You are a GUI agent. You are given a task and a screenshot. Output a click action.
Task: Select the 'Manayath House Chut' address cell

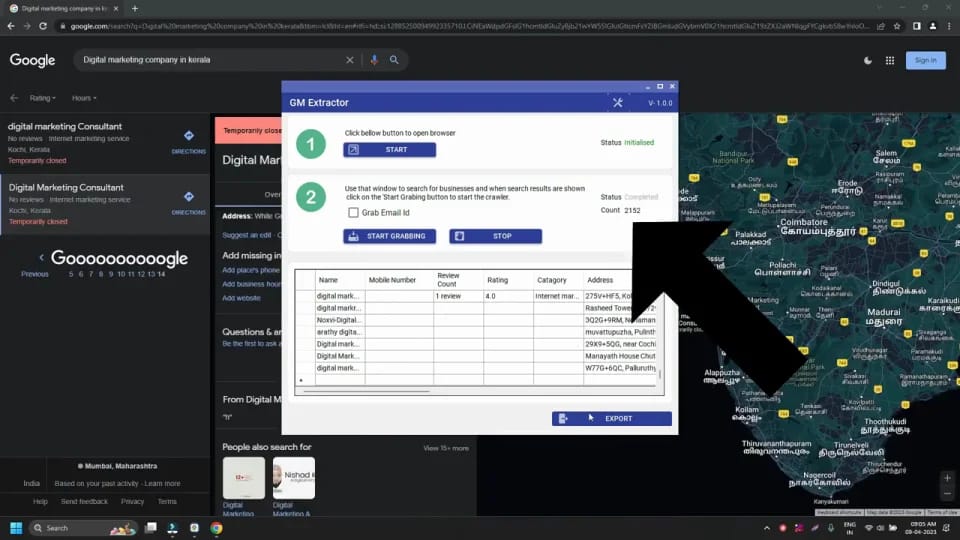[620, 356]
